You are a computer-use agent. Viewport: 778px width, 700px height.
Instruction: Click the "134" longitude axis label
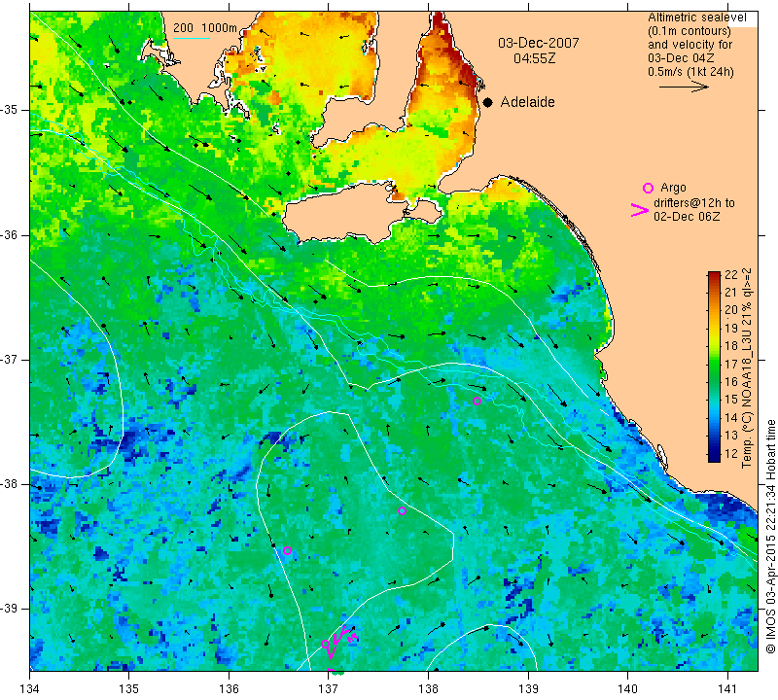(x=30, y=688)
